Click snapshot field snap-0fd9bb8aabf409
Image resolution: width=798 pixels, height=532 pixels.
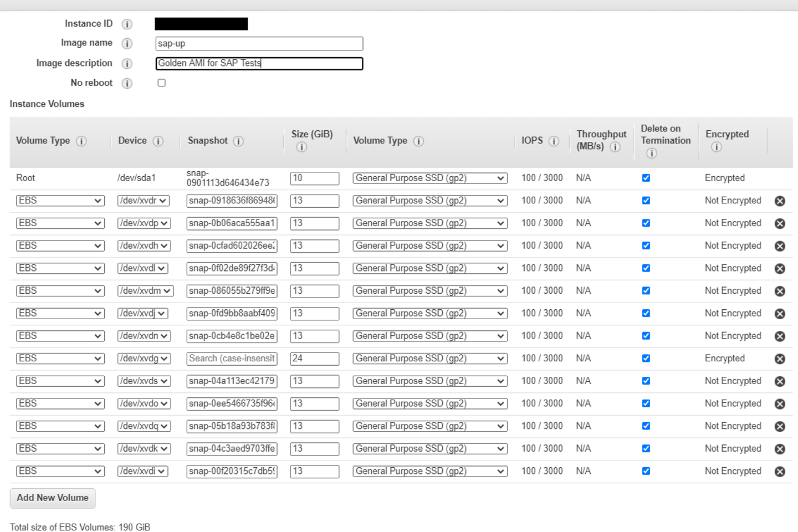232,314
